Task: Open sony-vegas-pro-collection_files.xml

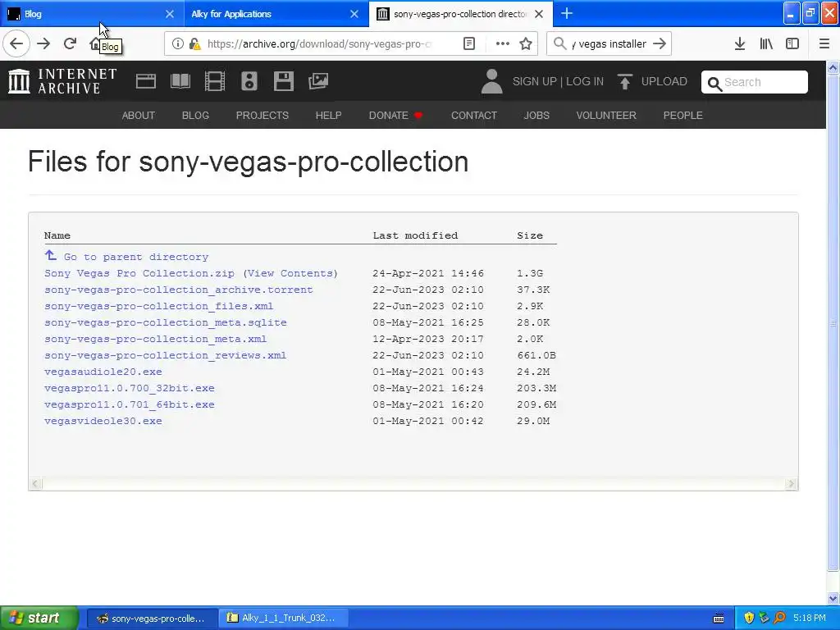Action: pos(158,306)
